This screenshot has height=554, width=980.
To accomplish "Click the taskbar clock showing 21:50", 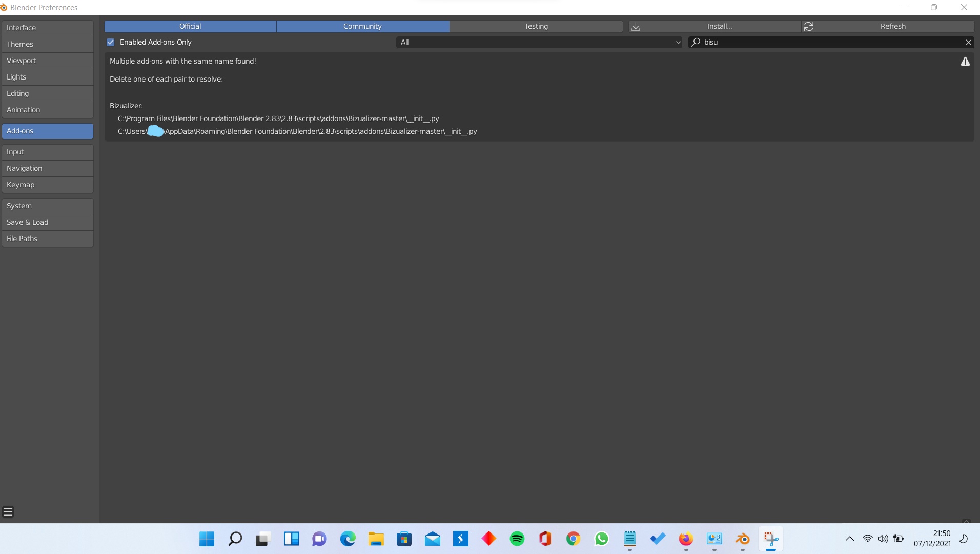I will tap(932, 539).
